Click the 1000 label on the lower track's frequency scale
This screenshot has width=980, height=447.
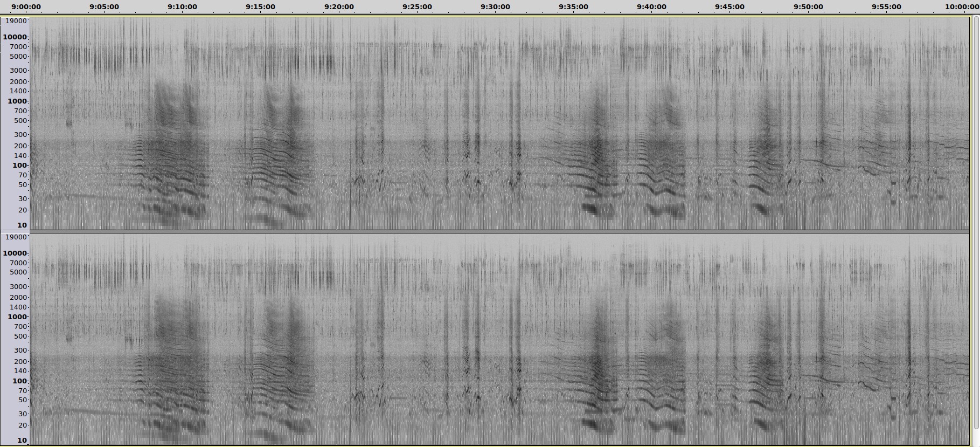click(x=17, y=317)
